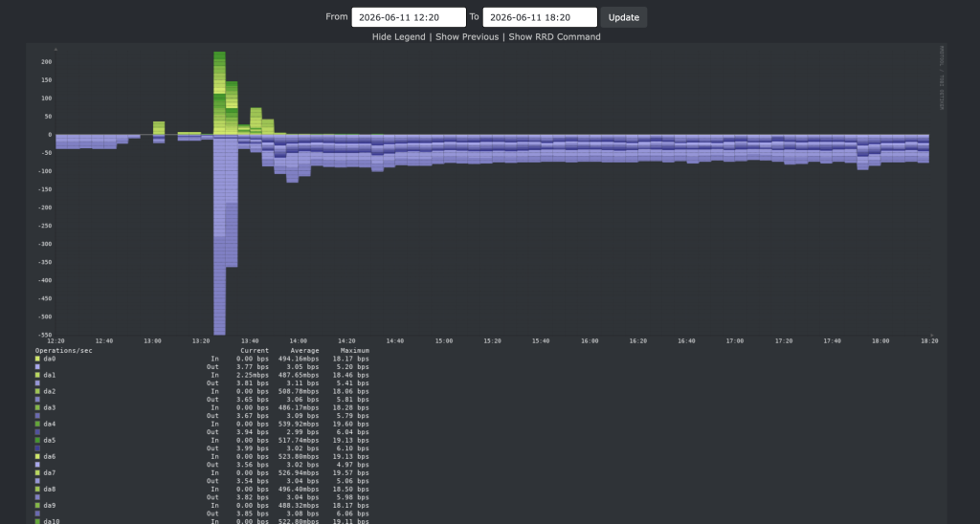Click the da0 In yellow-green legend swatch

pos(37,360)
